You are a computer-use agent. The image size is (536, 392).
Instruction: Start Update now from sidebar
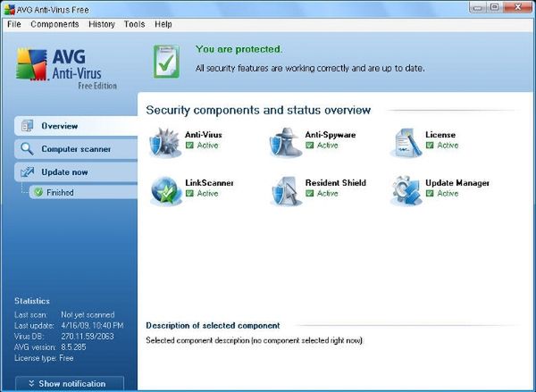click(x=76, y=172)
